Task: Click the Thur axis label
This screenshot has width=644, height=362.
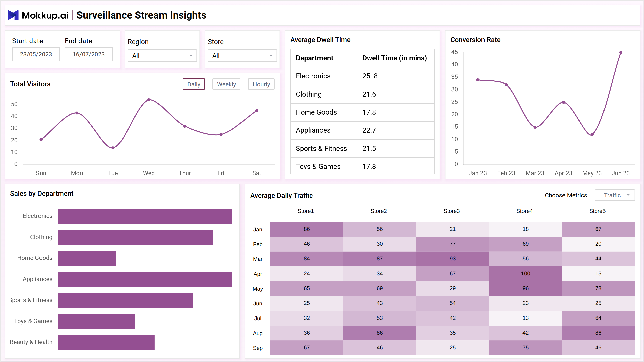Action: click(x=185, y=173)
